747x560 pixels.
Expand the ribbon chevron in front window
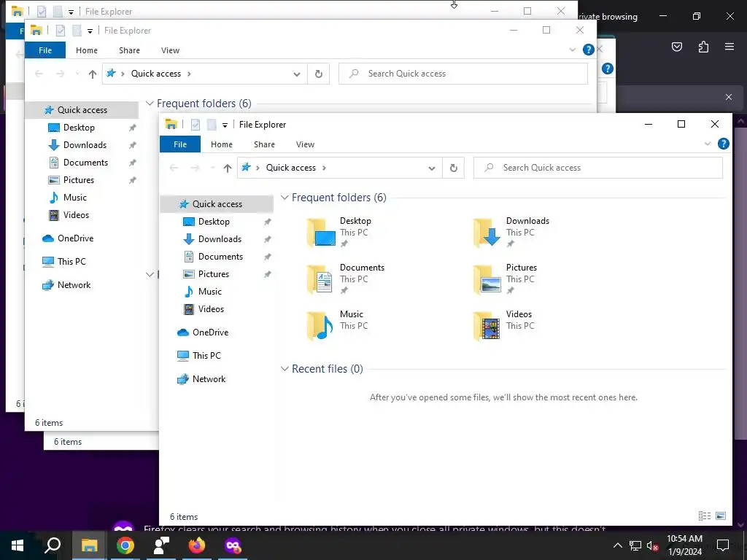[x=708, y=144]
